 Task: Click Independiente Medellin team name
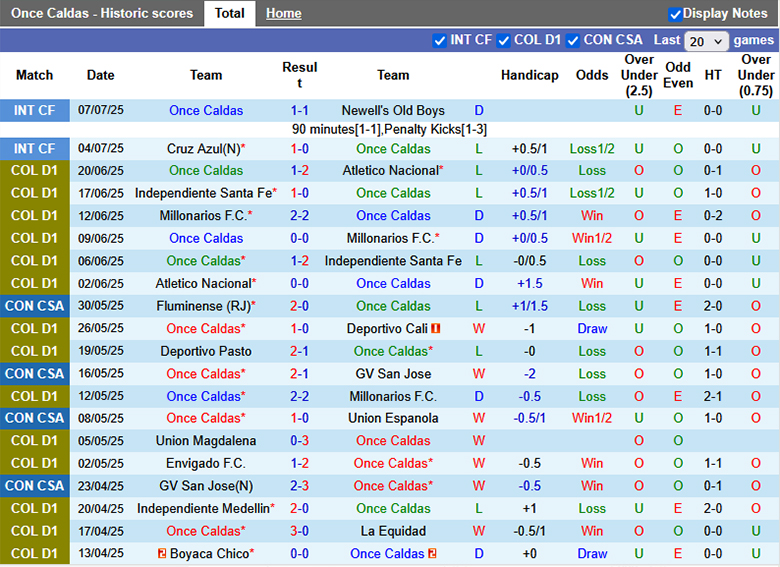point(203,509)
